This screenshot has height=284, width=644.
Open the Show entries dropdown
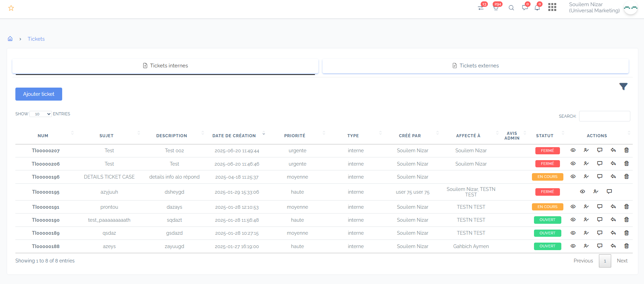pyautogui.click(x=40, y=114)
